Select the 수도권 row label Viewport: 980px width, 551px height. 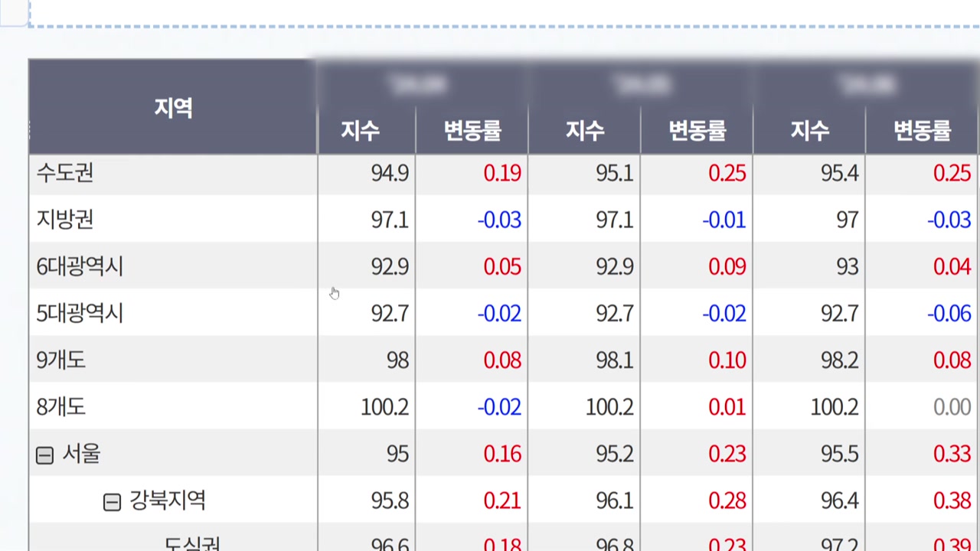click(65, 173)
